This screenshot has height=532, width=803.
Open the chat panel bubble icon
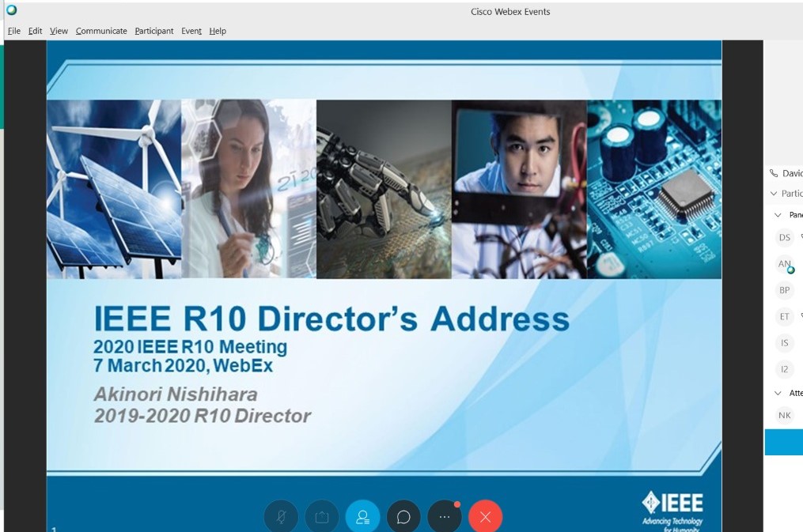click(403, 517)
